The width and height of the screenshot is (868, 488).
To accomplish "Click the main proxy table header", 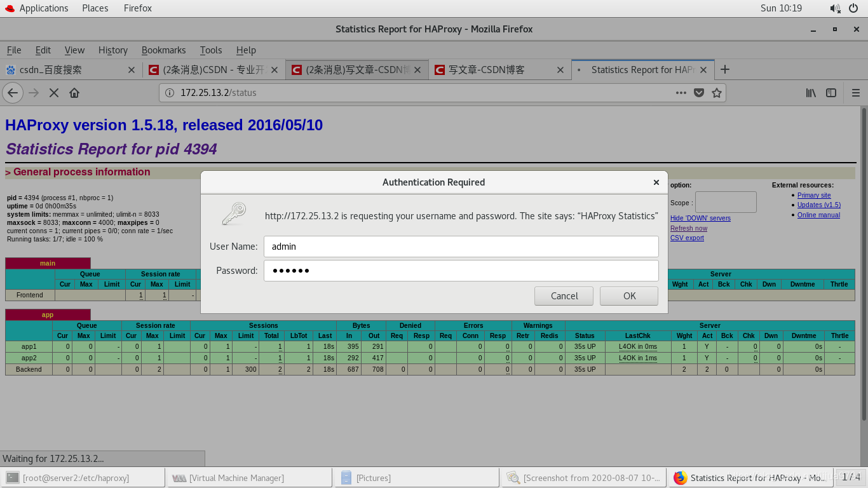I will pyautogui.click(x=48, y=263).
